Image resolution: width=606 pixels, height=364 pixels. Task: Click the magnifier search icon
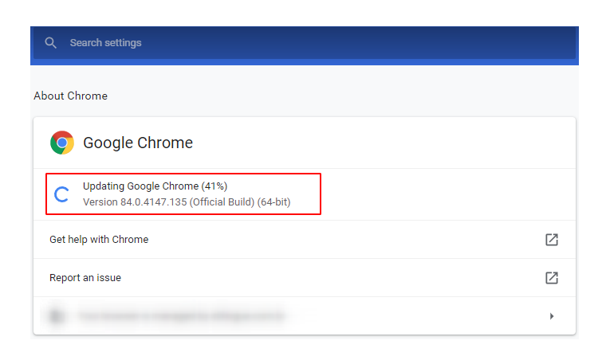click(51, 43)
